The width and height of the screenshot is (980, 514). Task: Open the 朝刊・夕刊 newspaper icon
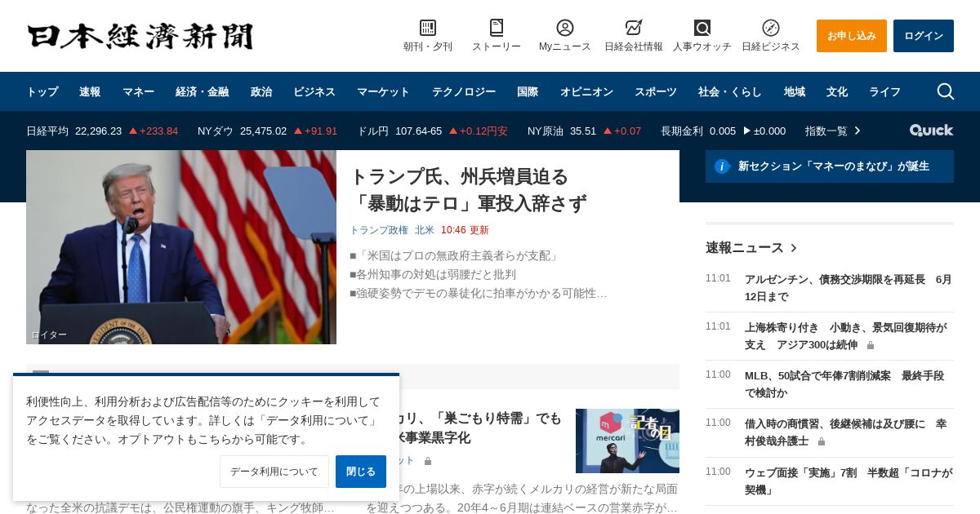coord(428,28)
